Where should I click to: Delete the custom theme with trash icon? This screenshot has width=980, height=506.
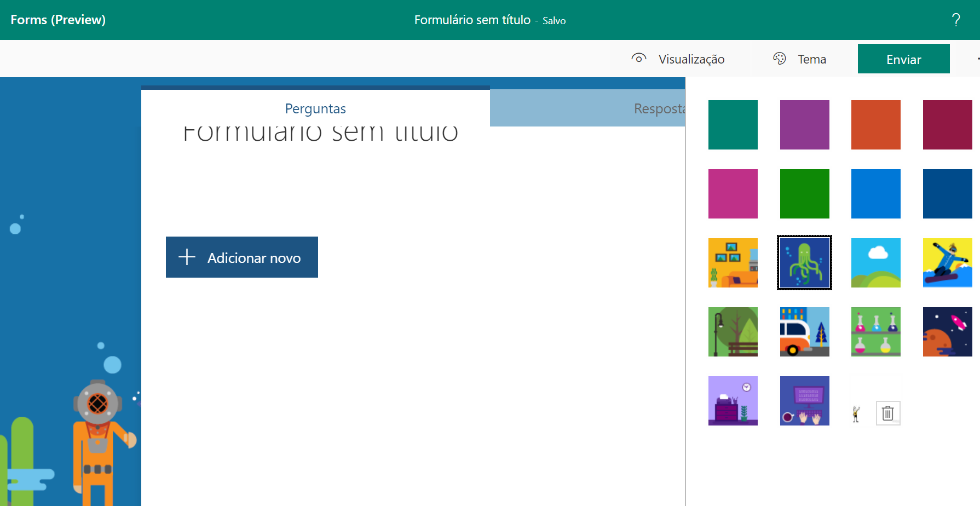888,413
